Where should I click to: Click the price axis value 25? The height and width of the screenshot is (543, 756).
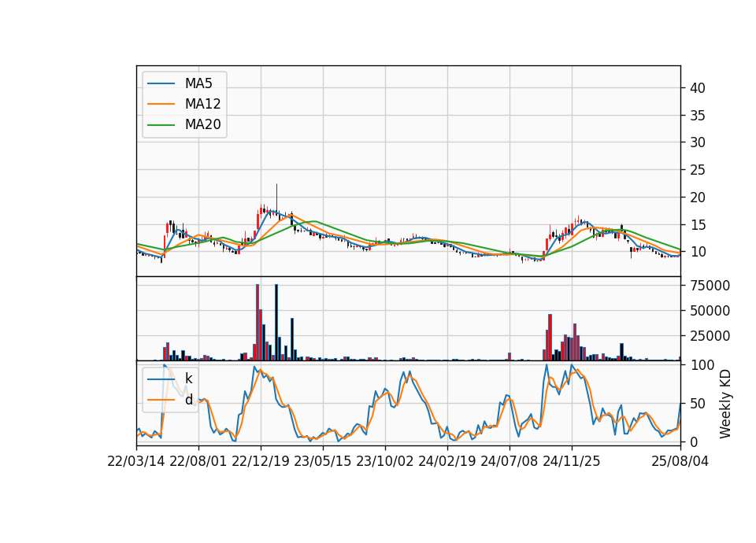pyautogui.click(x=698, y=170)
